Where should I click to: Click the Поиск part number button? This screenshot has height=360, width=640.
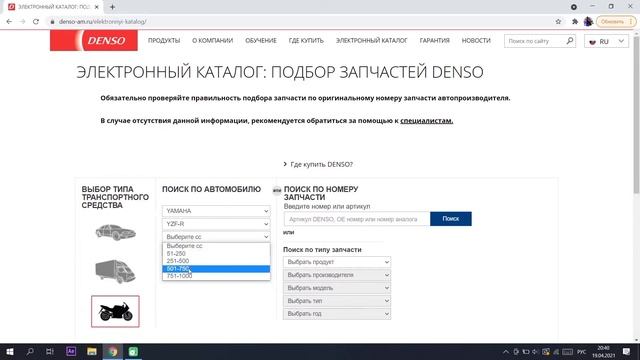451,219
